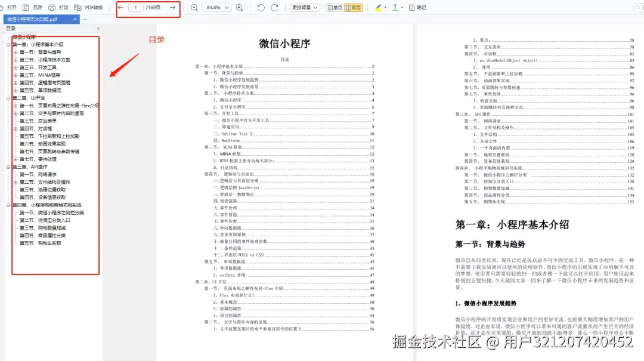Select 第四节、设备信息获取 in outline
The image size is (644, 361).
point(43,198)
